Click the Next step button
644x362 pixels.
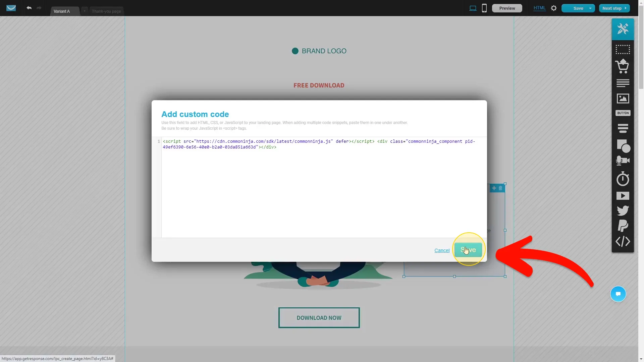(x=614, y=8)
